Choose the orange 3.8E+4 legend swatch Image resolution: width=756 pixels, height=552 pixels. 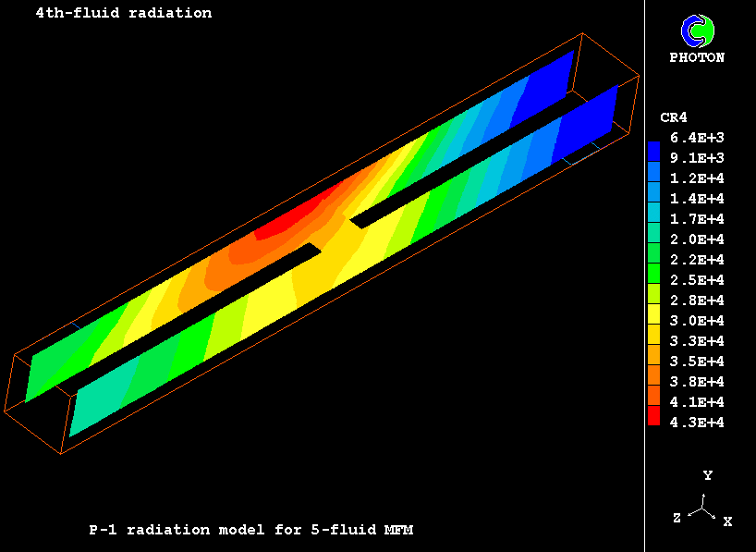click(x=654, y=379)
